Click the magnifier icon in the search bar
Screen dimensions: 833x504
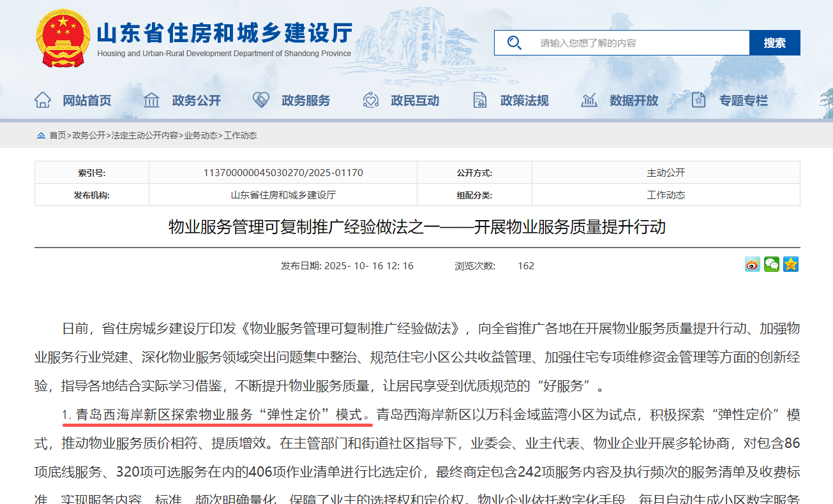tap(514, 42)
